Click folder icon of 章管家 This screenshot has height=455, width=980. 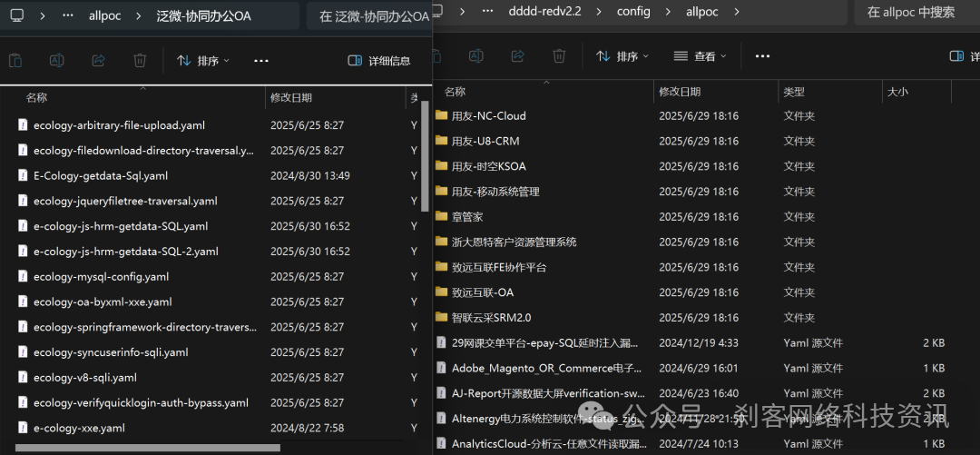[x=441, y=216]
